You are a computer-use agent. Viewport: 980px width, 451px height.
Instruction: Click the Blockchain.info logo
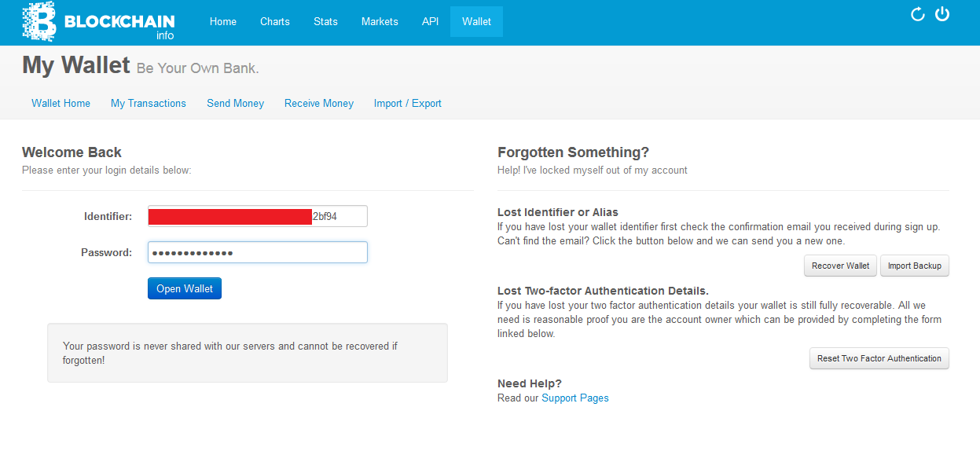pos(98,21)
